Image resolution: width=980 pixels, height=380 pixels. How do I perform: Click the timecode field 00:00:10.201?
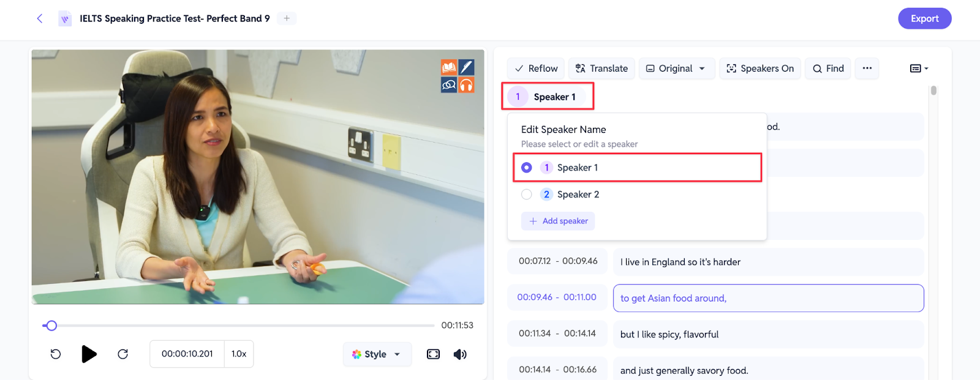[187, 354]
